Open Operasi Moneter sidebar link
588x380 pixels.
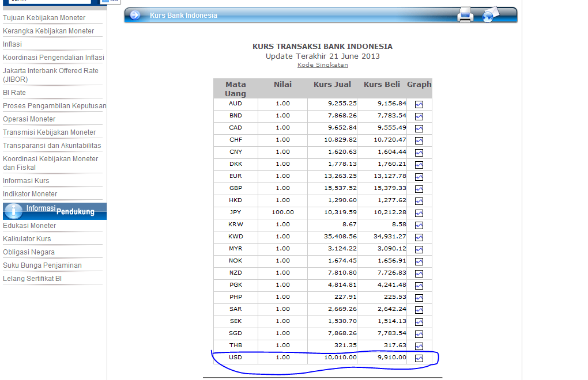click(x=29, y=119)
